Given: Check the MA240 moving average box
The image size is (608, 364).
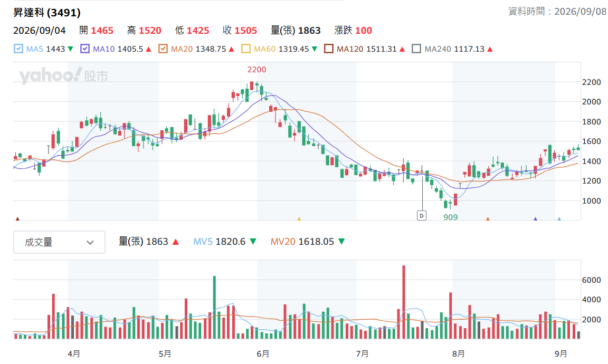Looking at the screenshot, I should click(416, 49).
